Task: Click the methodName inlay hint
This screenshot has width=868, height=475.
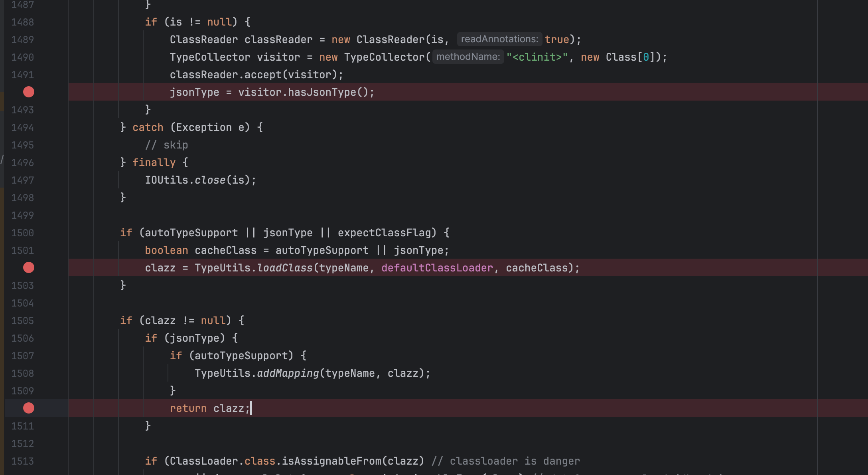Action: tap(468, 57)
